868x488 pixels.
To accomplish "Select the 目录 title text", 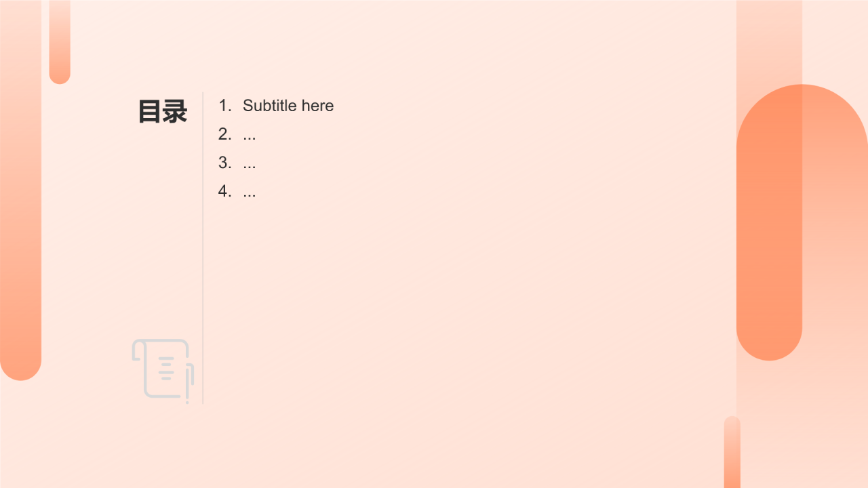I will tap(163, 112).
